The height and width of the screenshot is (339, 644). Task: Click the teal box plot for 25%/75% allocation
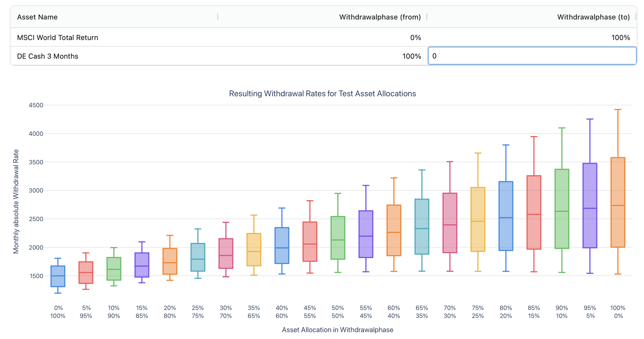coord(198,257)
